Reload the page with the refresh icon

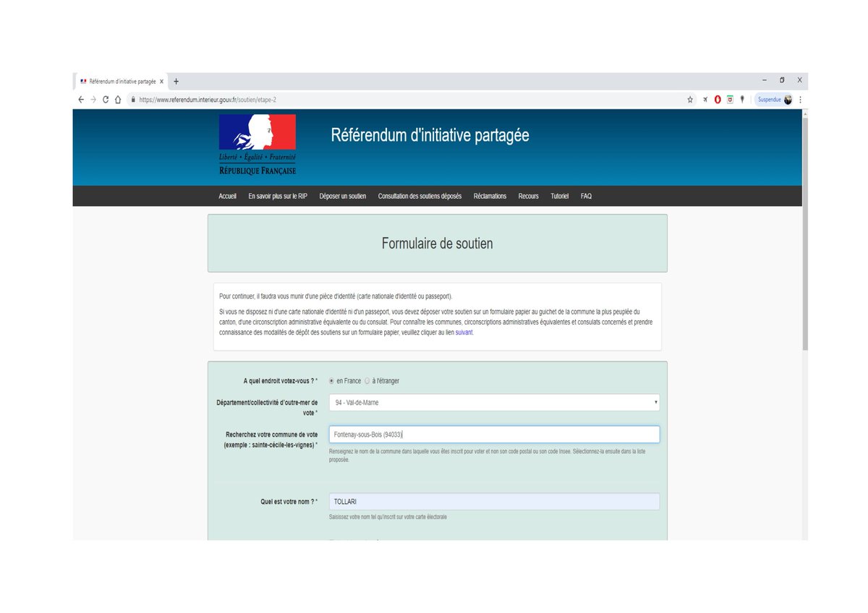[106, 100]
